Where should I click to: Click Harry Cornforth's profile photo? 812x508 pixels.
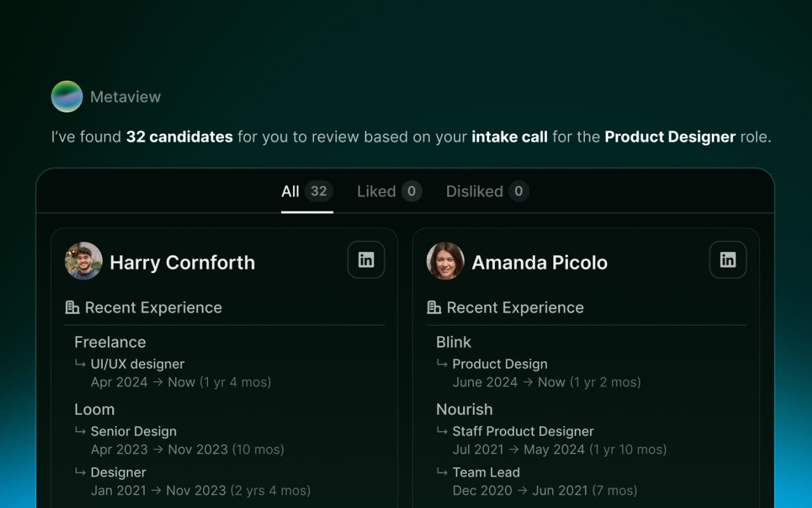[84, 261]
